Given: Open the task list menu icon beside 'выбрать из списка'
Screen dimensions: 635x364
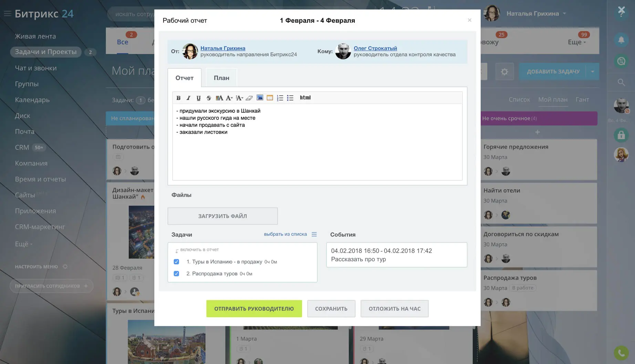Looking at the screenshot, I should (314, 234).
